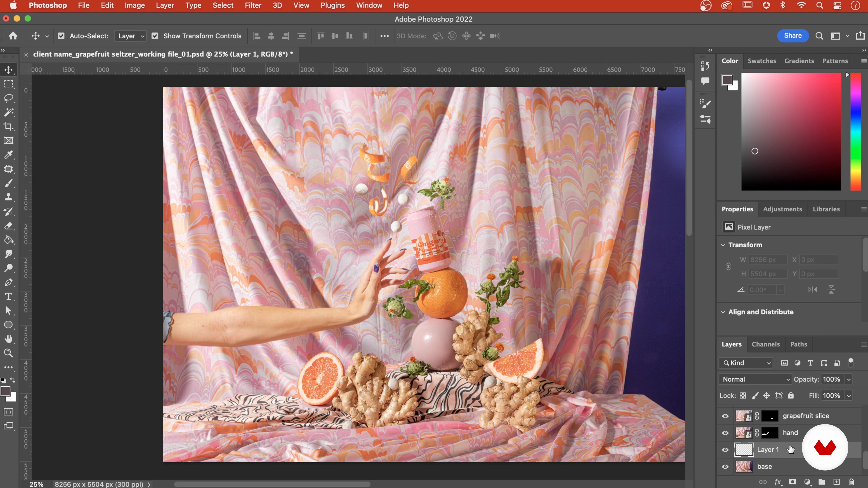Click the foreground color swatch in Color panel
Image resolution: width=868 pixels, height=488 pixels.
[727, 80]
